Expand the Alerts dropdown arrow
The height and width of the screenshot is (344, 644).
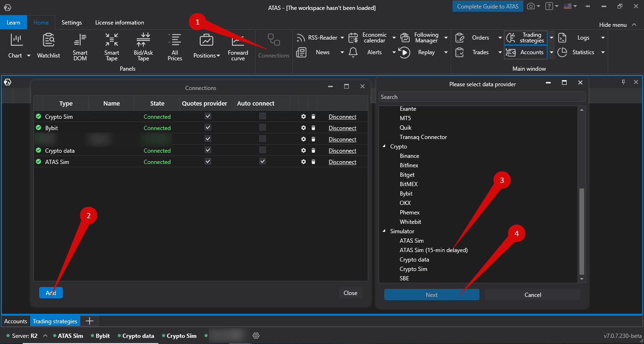click(394, 52)
